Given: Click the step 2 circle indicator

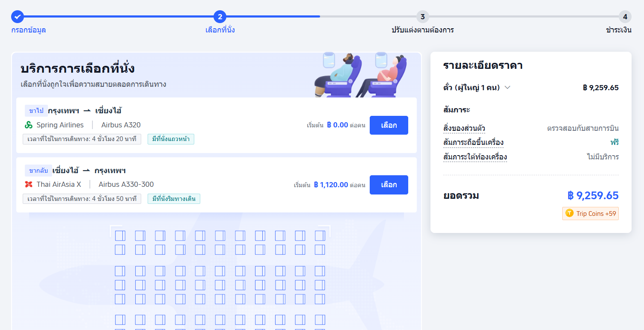Looking at the screenshot, I should click(x=220, y=17).
